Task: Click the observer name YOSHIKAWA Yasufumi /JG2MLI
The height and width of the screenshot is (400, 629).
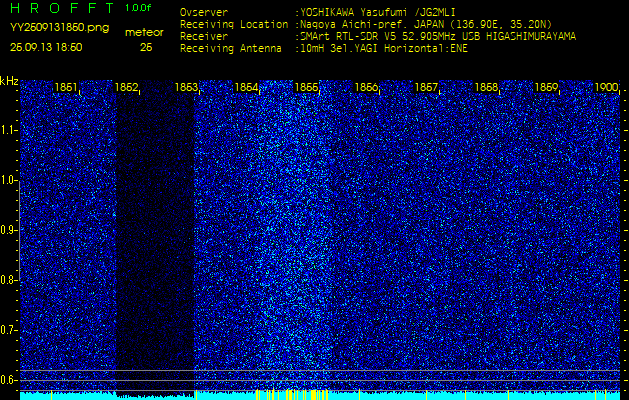Action: coord(377,13)
